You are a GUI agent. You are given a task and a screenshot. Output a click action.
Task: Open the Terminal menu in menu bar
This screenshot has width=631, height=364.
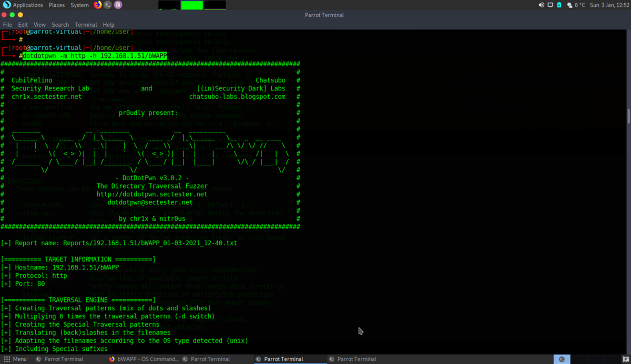pyautogui.click(x=86, y=25)
